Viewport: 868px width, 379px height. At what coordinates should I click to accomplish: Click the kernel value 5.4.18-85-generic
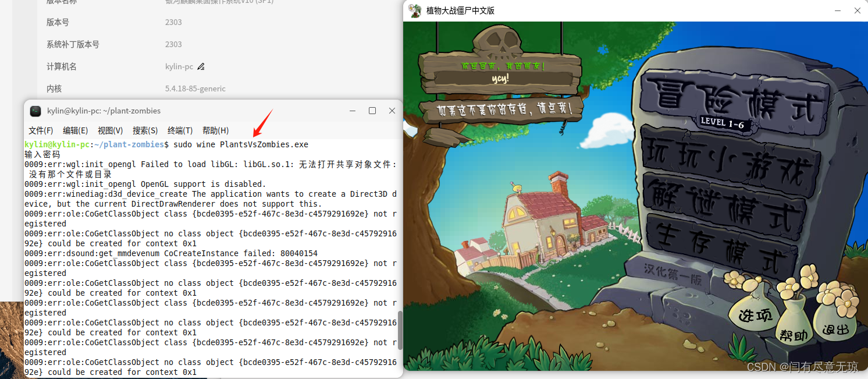(x=195, y=88)
